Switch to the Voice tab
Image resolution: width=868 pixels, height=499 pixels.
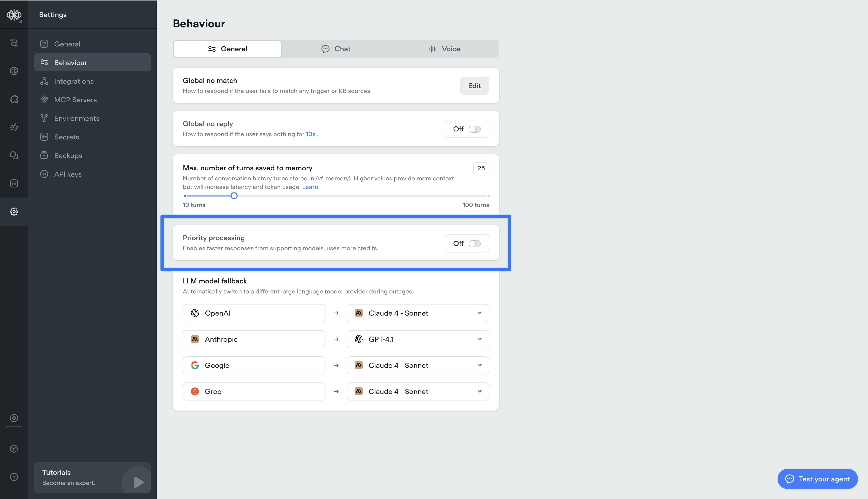pos(444,49)
